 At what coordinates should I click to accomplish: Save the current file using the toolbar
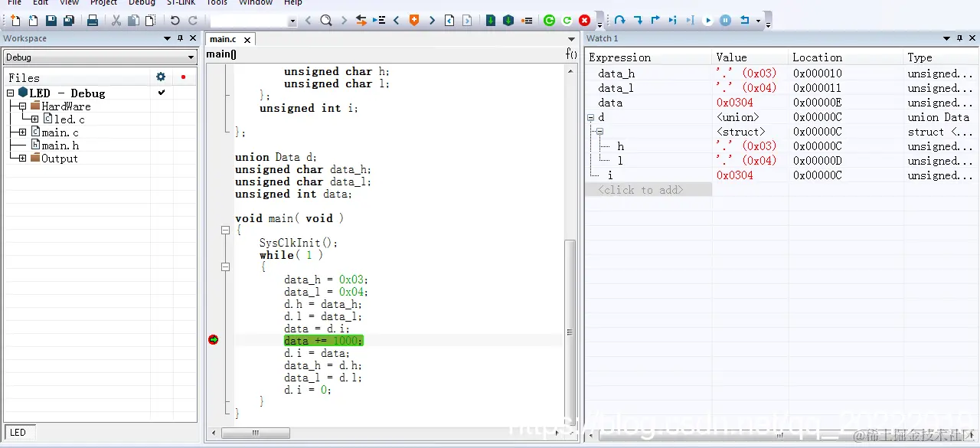51,21
